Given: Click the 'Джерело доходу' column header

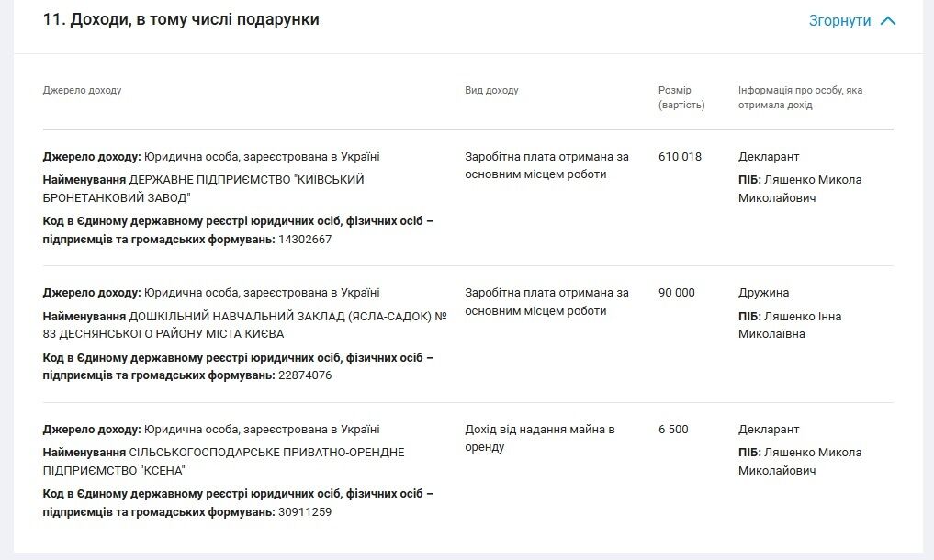Looking at the screenshot, I should click(83, 90).
